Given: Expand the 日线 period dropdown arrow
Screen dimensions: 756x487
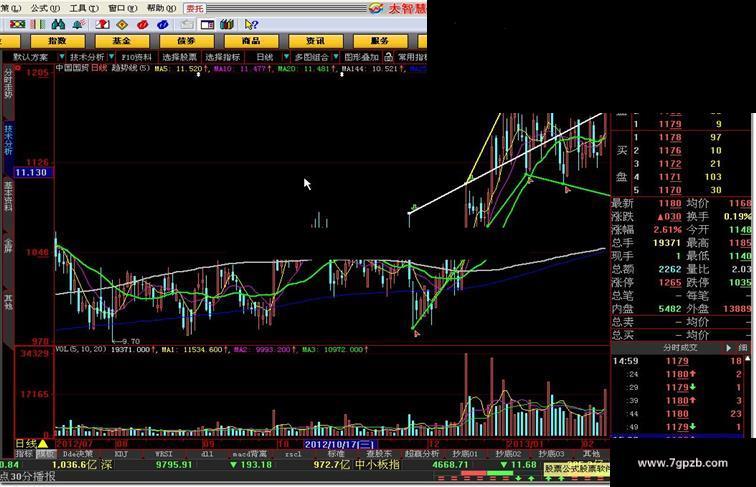Looking at the screenshot, I should click(286, 57).
